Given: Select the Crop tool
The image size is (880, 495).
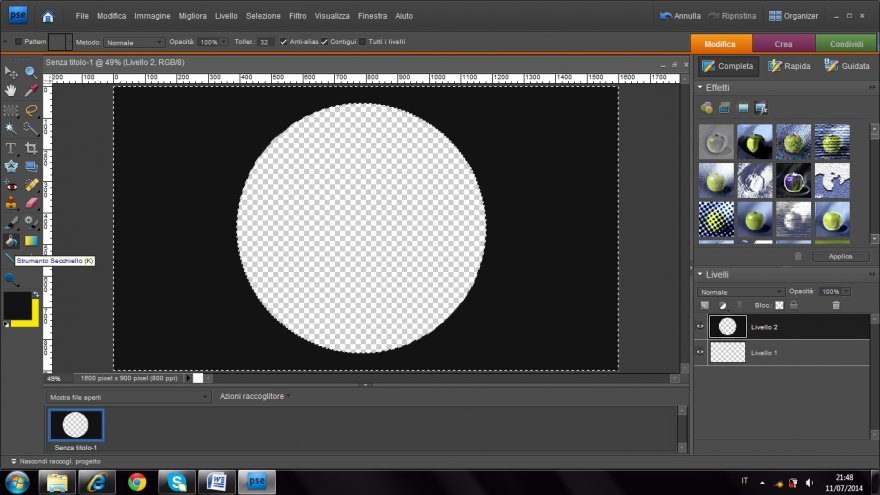Looking at the screenshot, I should pyautogui.click(x=31, y=148).
